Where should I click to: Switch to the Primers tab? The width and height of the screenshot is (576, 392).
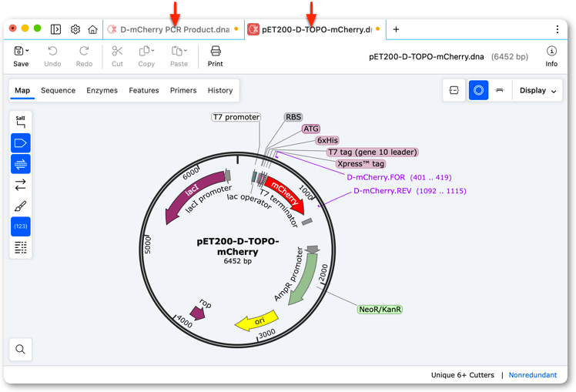click(183, 90)
